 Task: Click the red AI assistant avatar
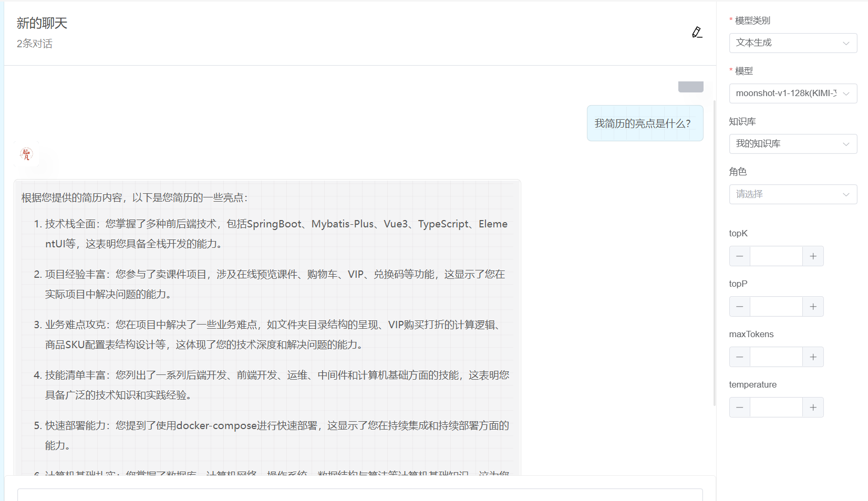pyautogui.click(x=25, y=154)
